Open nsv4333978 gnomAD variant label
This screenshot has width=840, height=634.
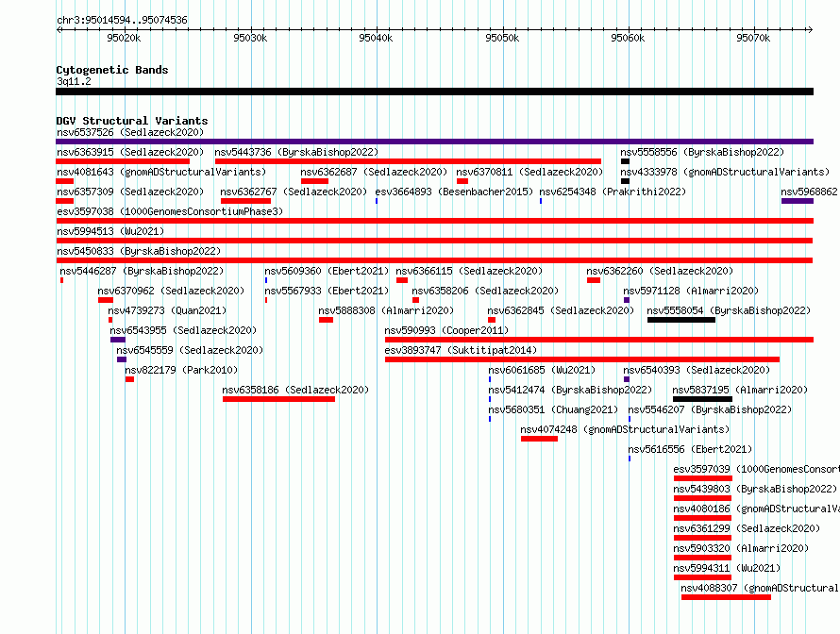click(725, 172)
